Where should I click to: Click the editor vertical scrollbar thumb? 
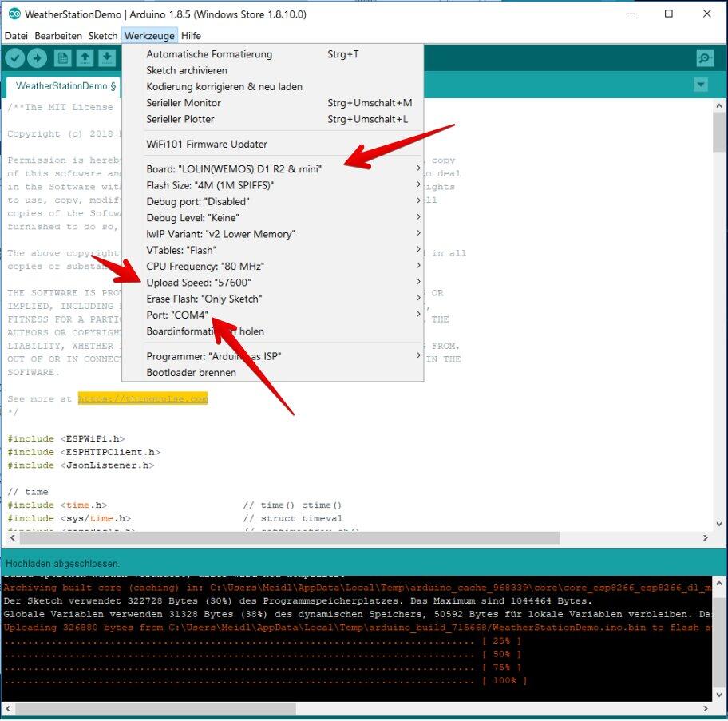pos(719,133)
